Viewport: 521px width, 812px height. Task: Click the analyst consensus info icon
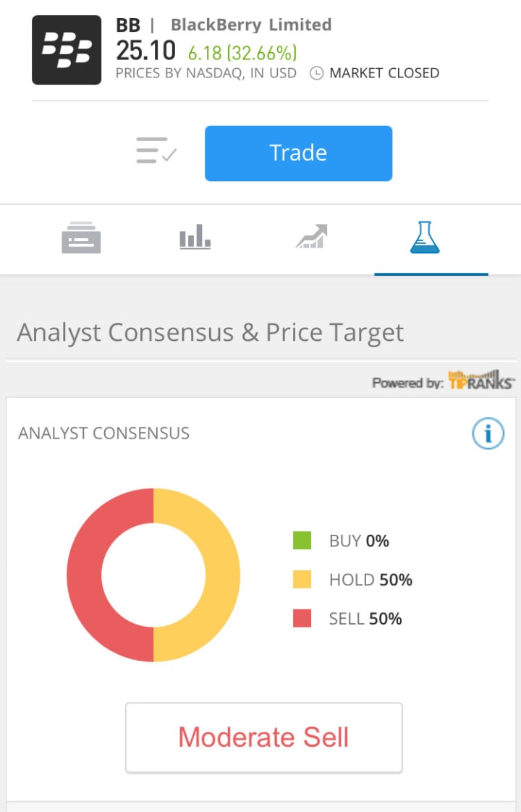click(x=488, y=434)
